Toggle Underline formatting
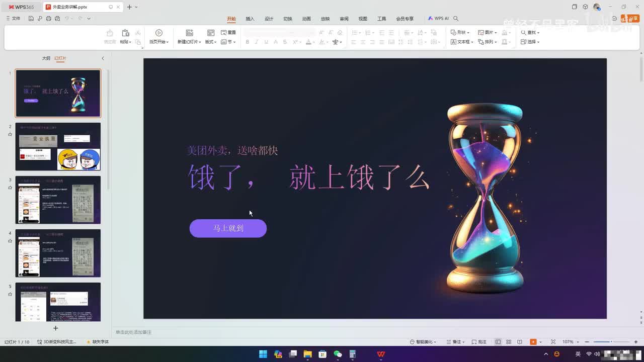 tap(266, 42)
